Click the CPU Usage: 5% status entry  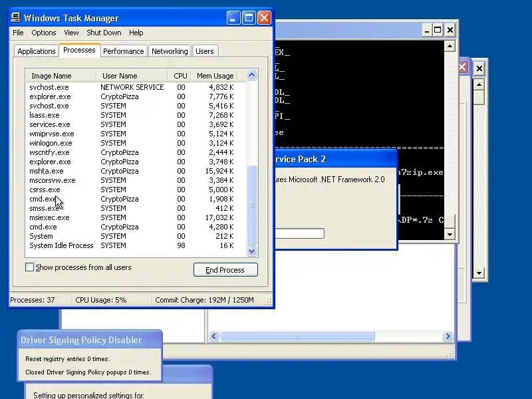pyautogui.click(x=112, y=300)
